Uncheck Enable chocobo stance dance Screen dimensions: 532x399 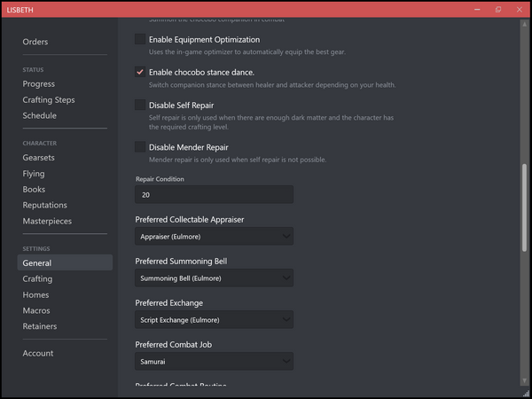(x=140, y=72)
